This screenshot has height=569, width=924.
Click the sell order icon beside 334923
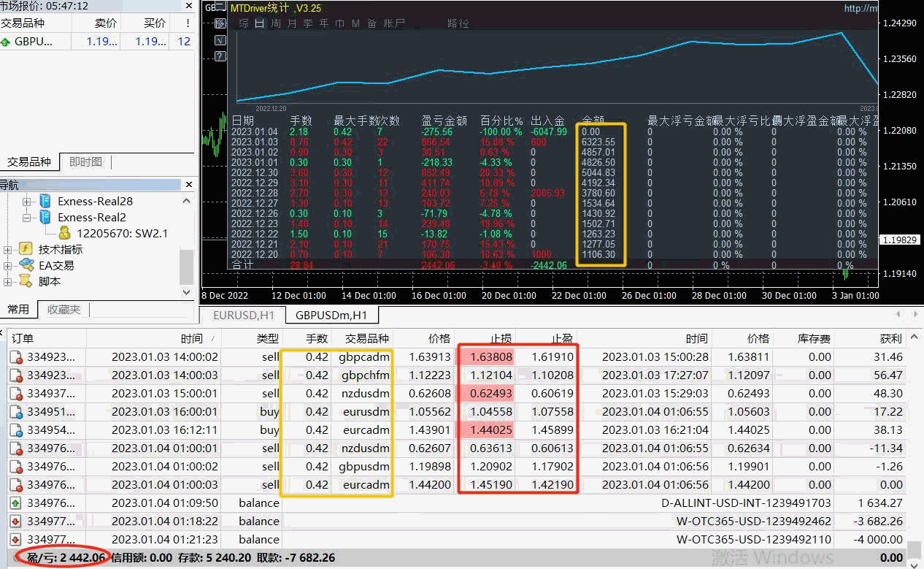pyautogui.click(x=16, y=356)
